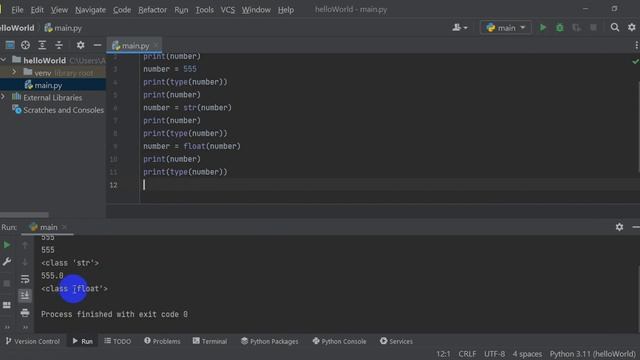Click Expand All icon in Project panel
Viewport: 640px width, 360px height.
(42, 45)
